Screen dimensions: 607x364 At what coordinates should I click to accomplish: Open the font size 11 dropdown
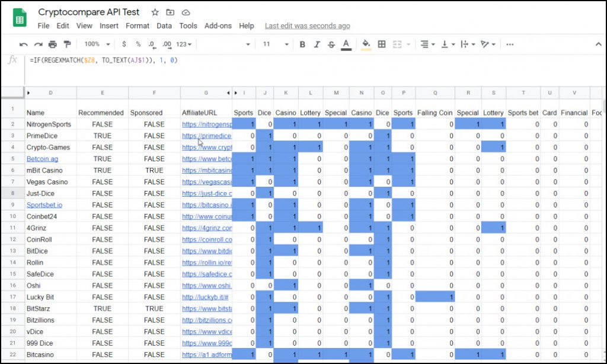click(275, 44)
